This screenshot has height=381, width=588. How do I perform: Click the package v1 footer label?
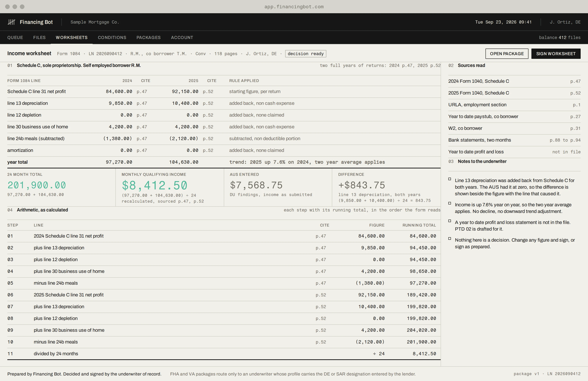pyautogui.click(x=526, y=374)
